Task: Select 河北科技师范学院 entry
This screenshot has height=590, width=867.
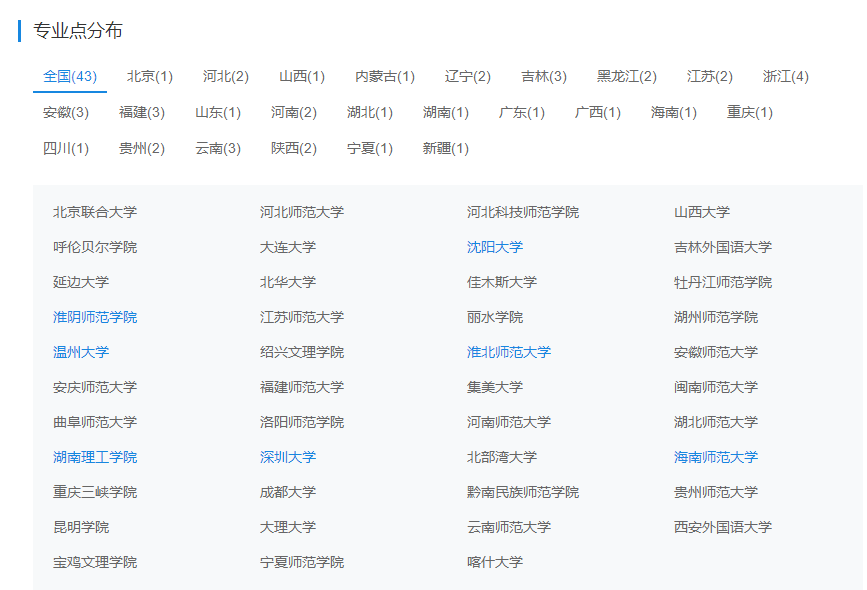Action: (523, 212)
